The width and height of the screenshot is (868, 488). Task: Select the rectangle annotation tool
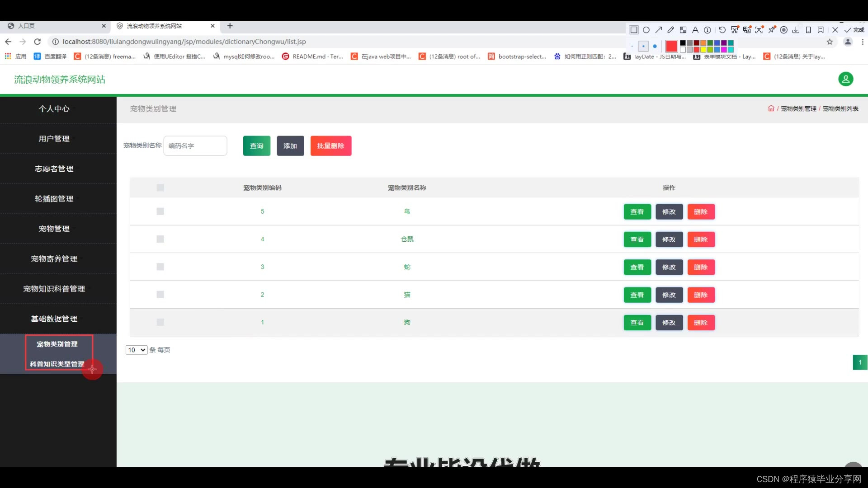[634, 30]
